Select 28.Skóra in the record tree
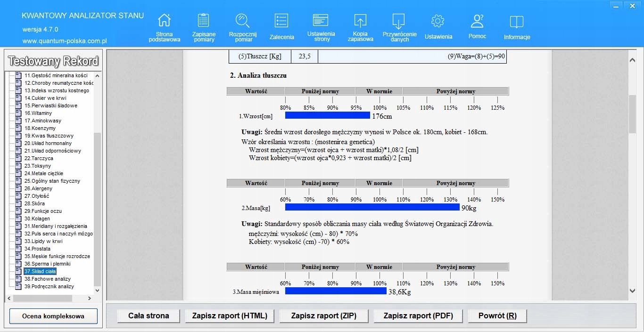This screenshot has height=332, width=644. (35, 203)
